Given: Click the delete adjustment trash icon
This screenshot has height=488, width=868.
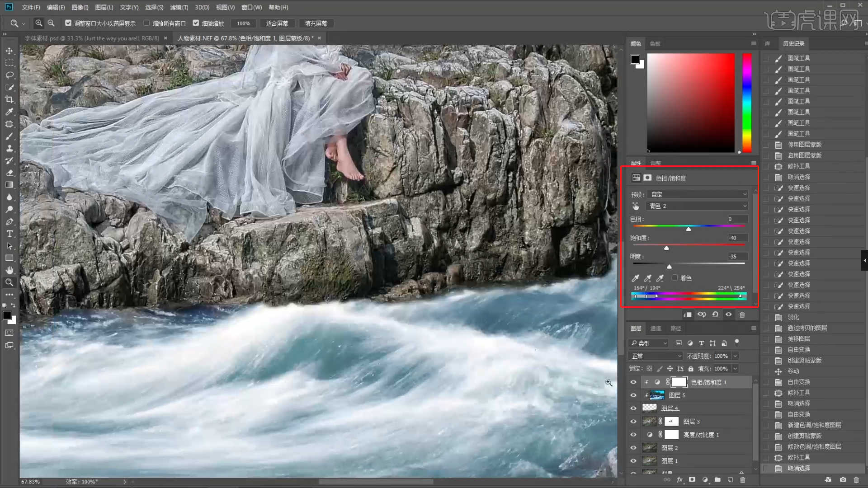Looking at the screenshot, I should 742,314.
